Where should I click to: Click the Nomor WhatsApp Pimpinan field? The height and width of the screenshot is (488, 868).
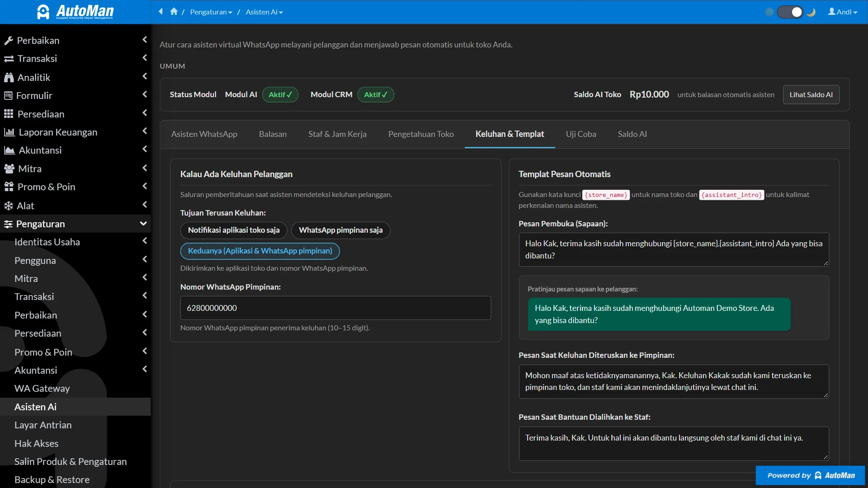point(335,308)
